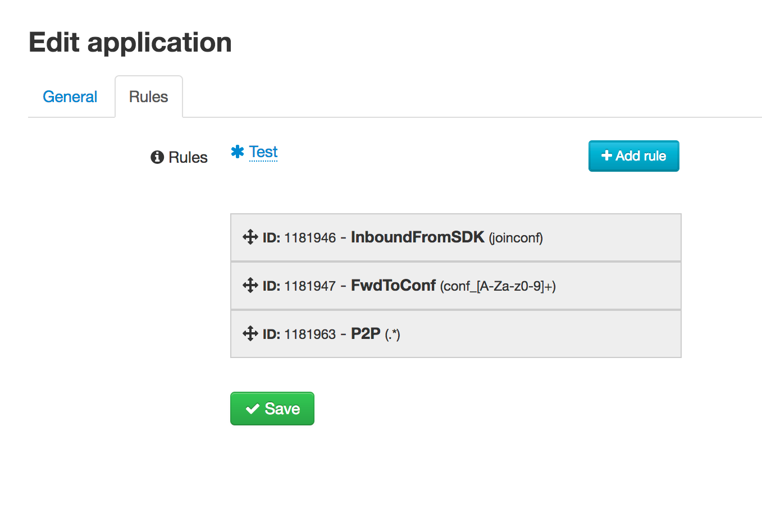Select the P2P rule name
The image size is (762, 532).
pyautogui.click(x=366, y=333)
